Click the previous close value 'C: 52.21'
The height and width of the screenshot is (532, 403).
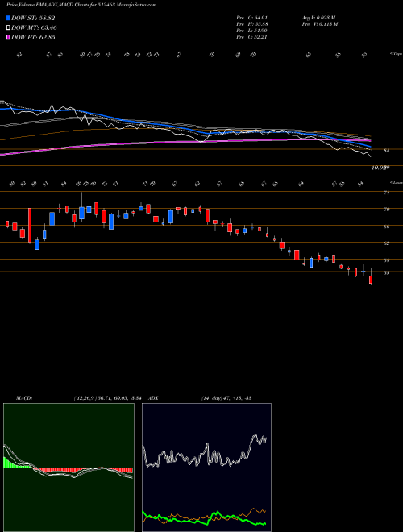tap(260, 37)
